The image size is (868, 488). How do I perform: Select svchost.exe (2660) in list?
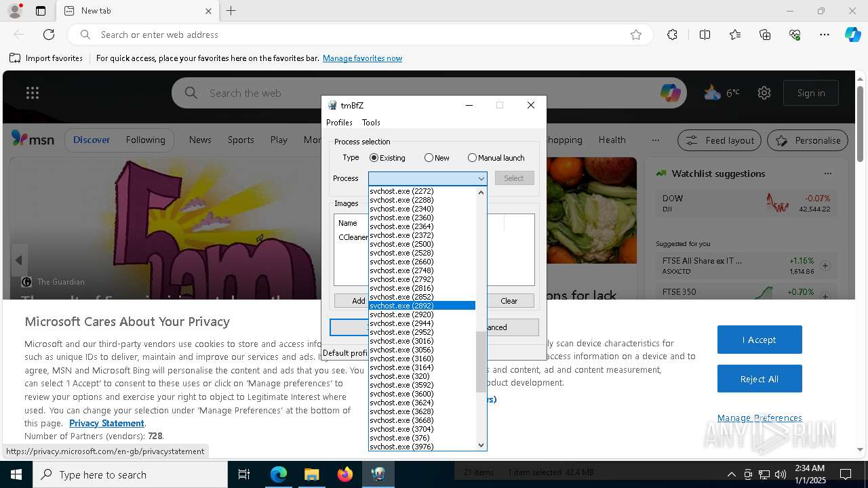coord(422,262)
